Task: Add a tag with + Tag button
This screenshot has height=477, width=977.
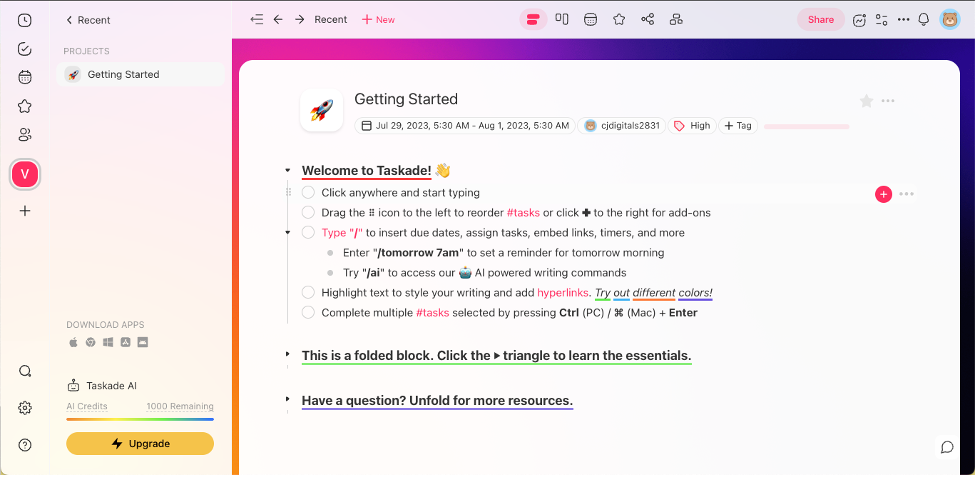Action: (738, 126)
